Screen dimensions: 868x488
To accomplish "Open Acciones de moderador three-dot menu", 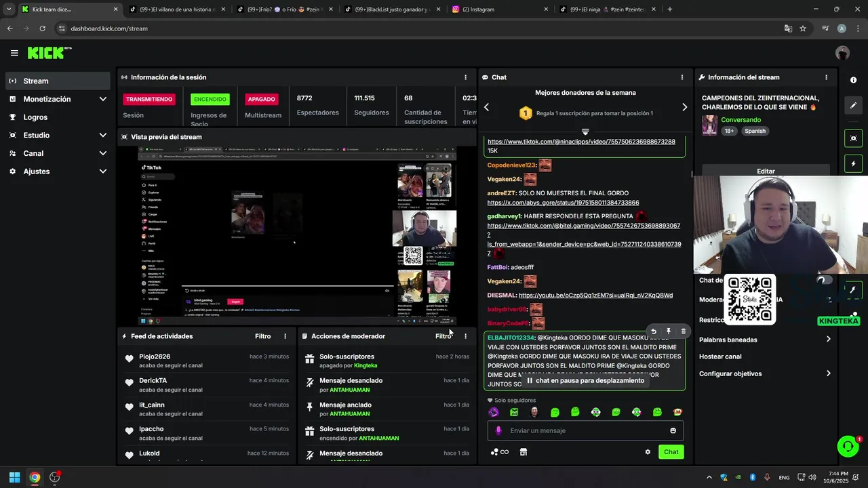I will click(465, 336).
